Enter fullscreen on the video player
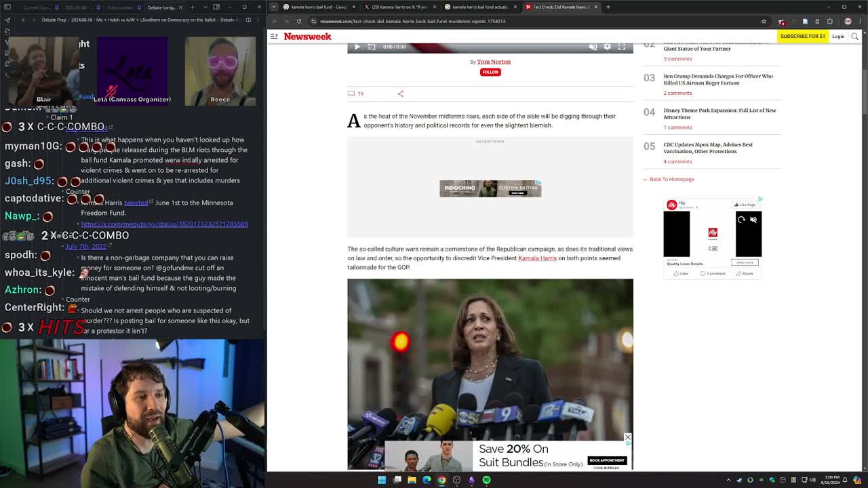Screen dimensions: 868x488 [x=621, y=47]
